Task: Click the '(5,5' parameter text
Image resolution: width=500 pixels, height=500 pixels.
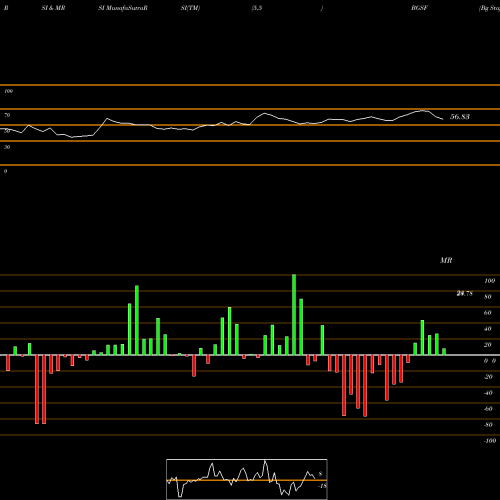Action: pyautogui.click(x=257, y=8)
